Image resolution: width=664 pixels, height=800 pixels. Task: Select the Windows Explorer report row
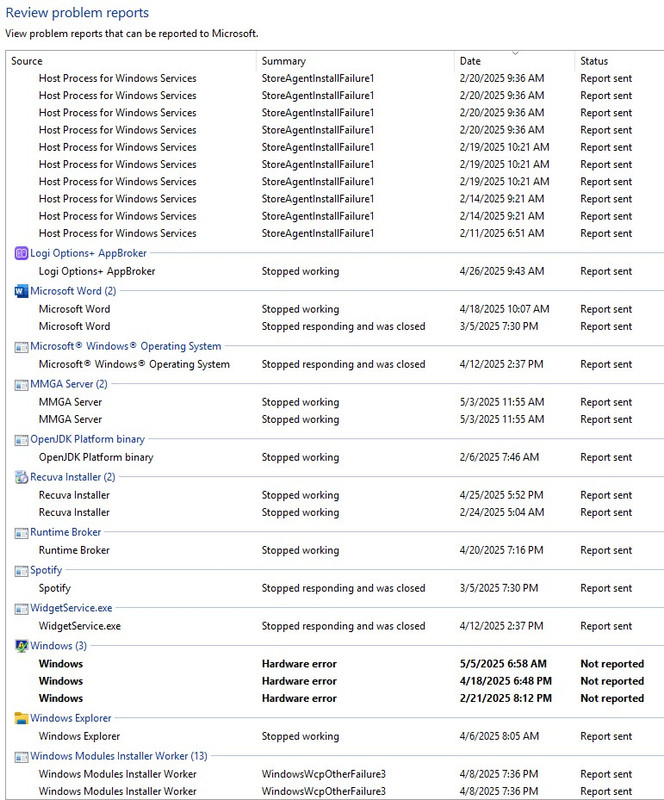pyautogui.click(x=335, y=736)
